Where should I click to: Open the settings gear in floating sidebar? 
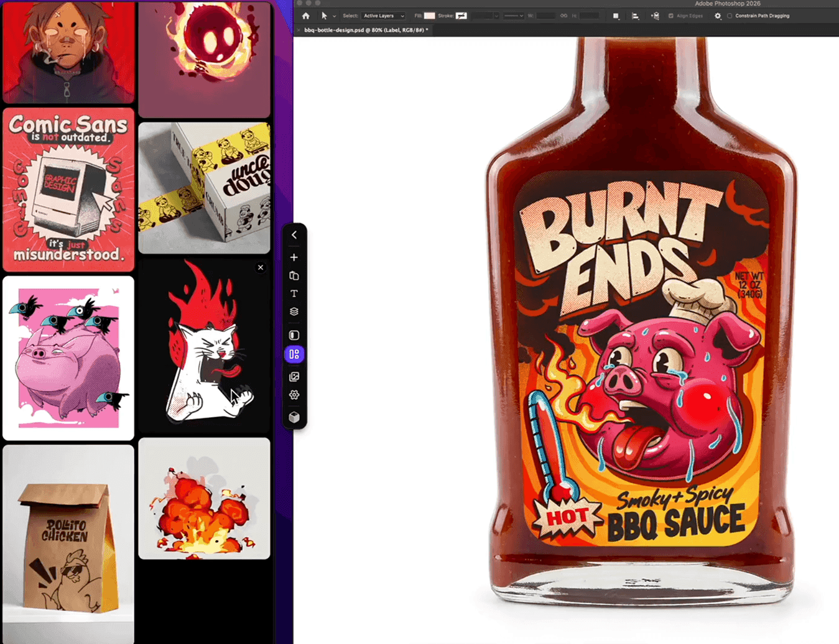point(294,395)
